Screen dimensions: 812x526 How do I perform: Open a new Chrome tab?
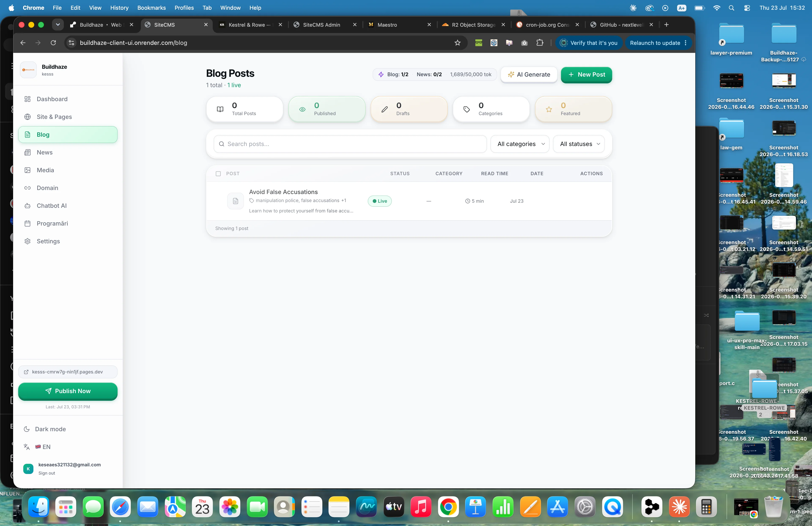[x=666, y=25]
